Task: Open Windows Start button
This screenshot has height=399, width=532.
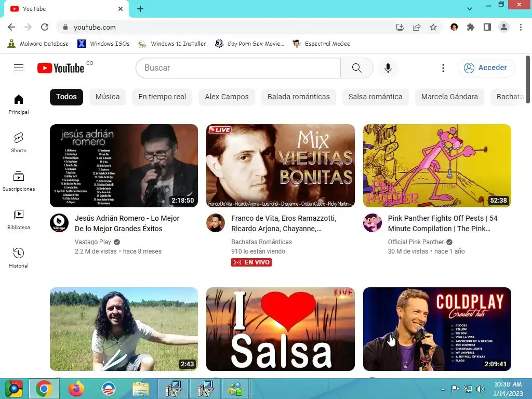Action: (14, 389)
